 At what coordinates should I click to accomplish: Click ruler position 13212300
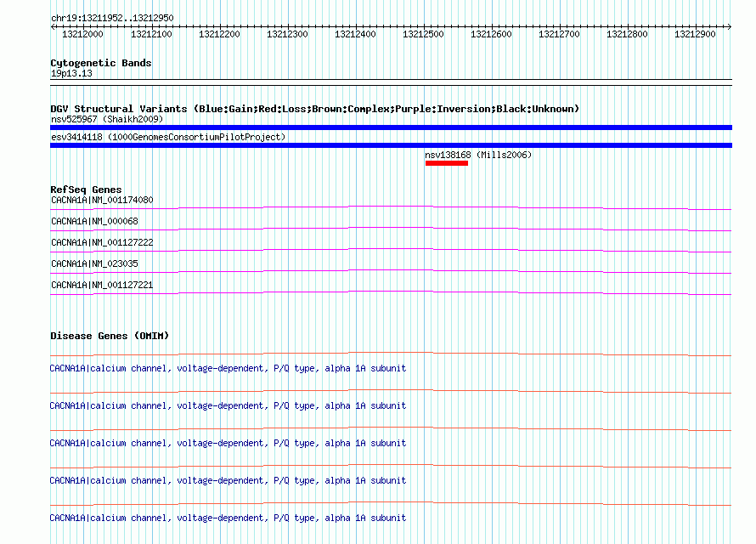[x=287, y=34]
